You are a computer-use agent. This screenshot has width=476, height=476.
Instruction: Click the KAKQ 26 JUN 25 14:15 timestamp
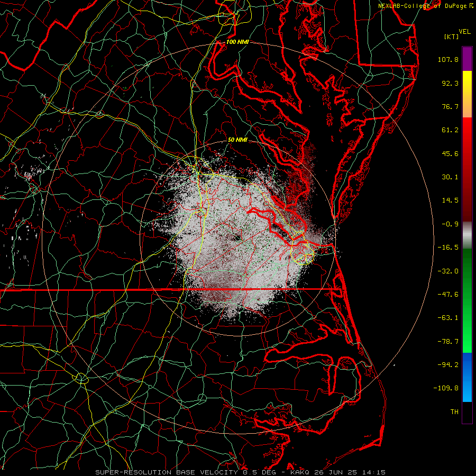[x=338, y=472]
